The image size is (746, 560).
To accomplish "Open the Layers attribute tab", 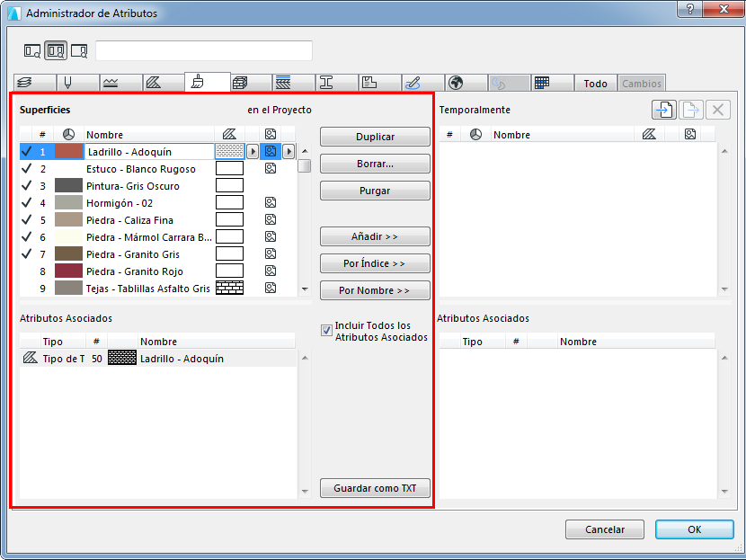I will pyautogui.click(x=35, y=83).
